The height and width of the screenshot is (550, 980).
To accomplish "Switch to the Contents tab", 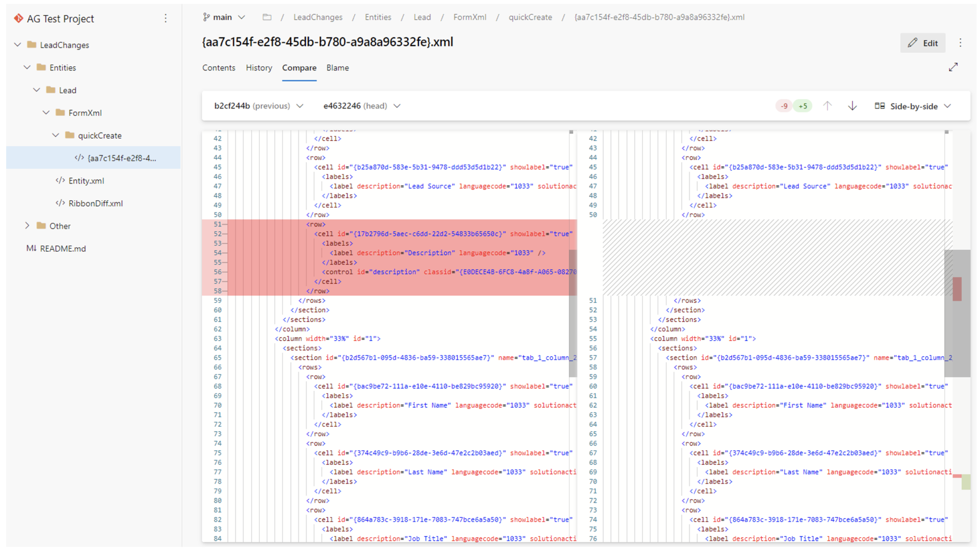I will point(220,67).
